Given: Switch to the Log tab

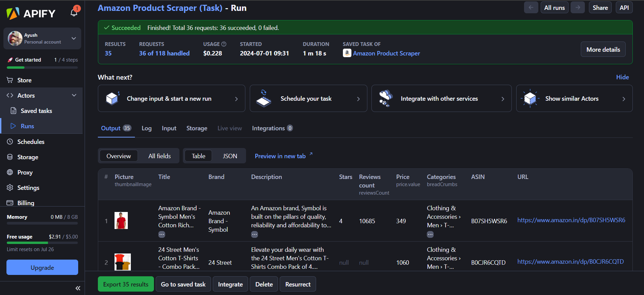Looking at the screenshot, I should tap(146, 128).
